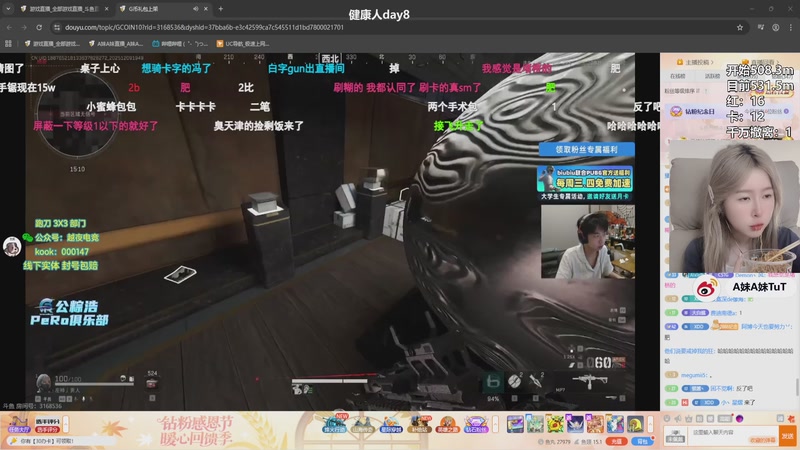Viewport: 800px width, 450px height.
Task: Open the 星际穿越 activity icon
Action: (x=391, y=424)
